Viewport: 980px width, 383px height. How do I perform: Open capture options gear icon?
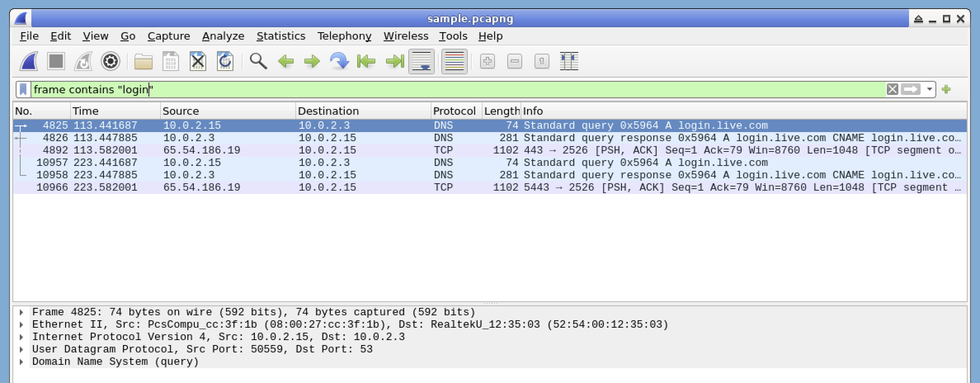(x=111, y=61)
